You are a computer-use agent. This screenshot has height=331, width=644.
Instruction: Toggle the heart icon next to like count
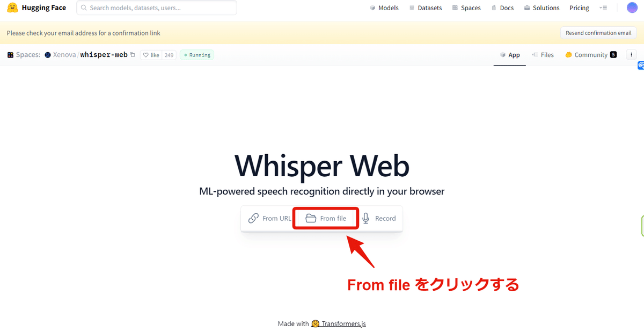145,54
